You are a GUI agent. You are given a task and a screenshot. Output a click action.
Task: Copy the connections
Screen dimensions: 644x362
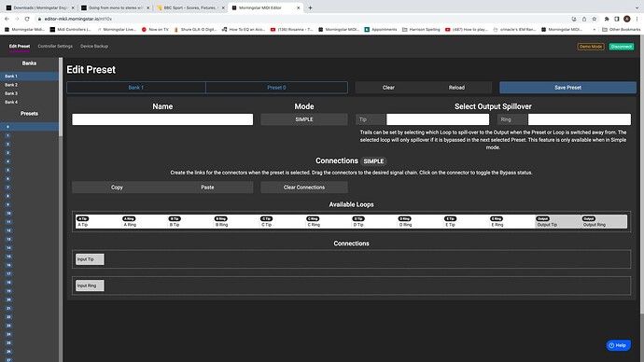pos(117,188)
